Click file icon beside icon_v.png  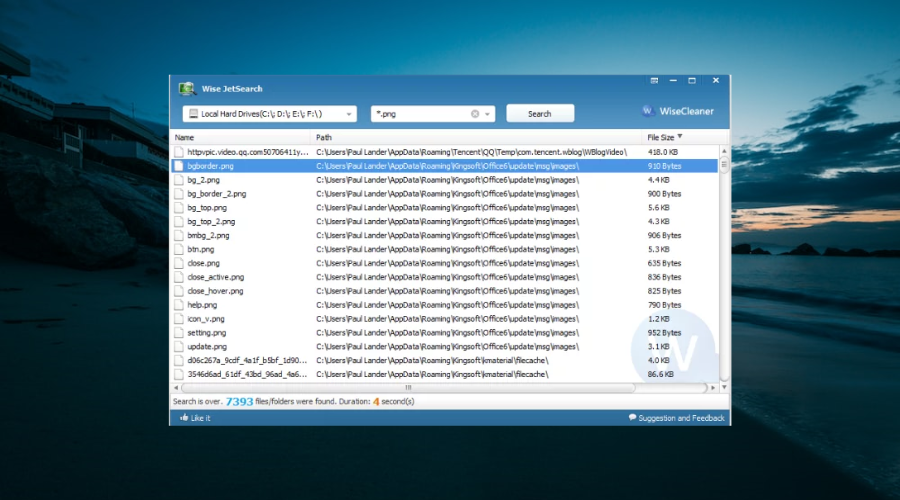[x=179, y=319]
